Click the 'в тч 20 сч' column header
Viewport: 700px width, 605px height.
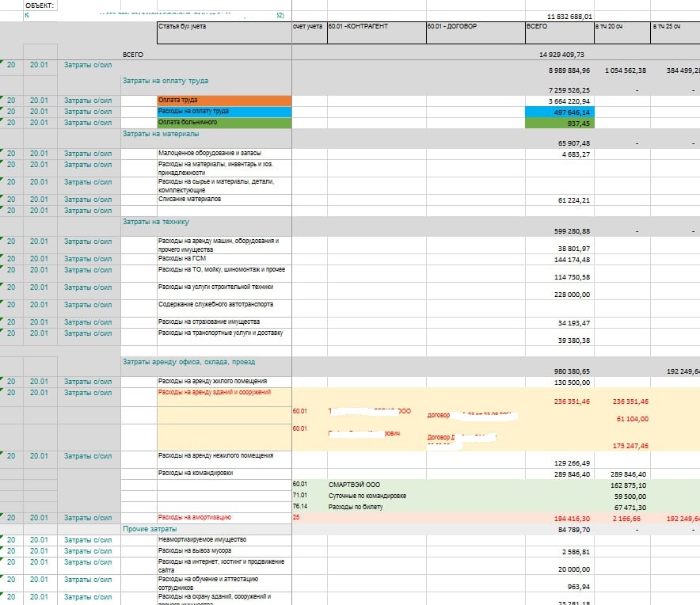pos(622,27)
